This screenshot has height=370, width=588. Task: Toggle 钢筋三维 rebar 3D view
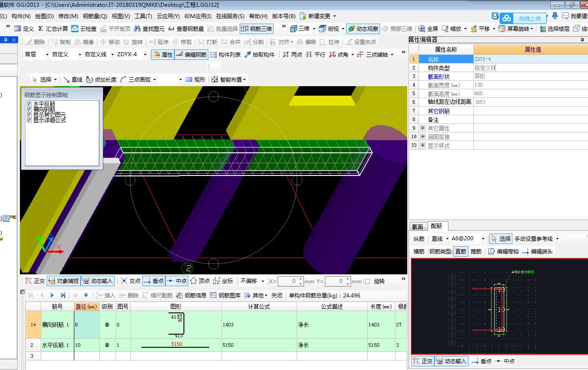click(x=257, y=29)
